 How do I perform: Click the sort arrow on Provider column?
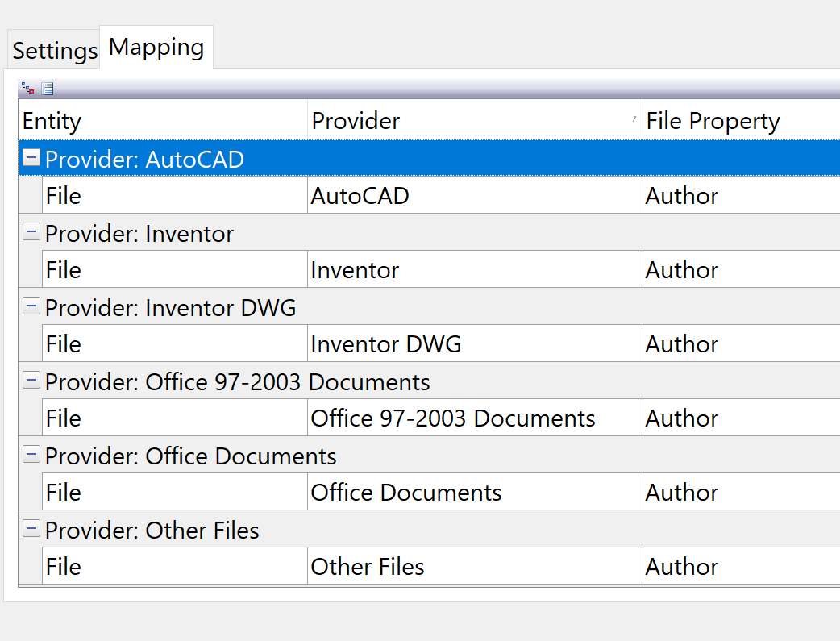(636, 118)
